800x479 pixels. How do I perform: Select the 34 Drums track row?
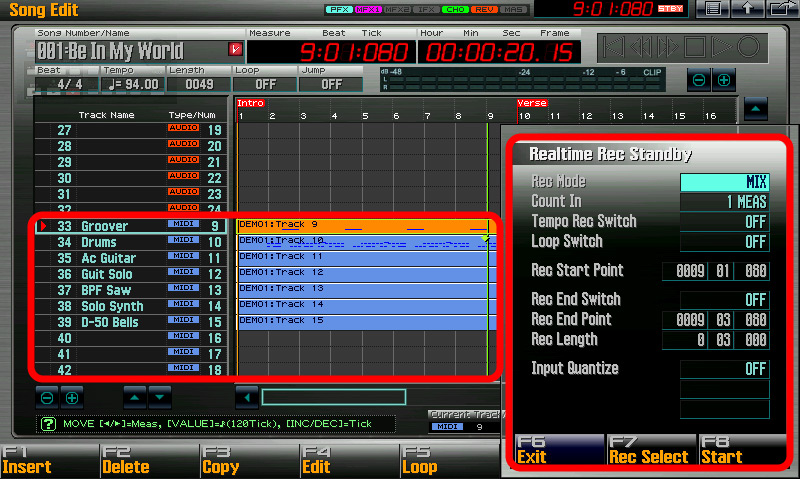tap(131, 242)
